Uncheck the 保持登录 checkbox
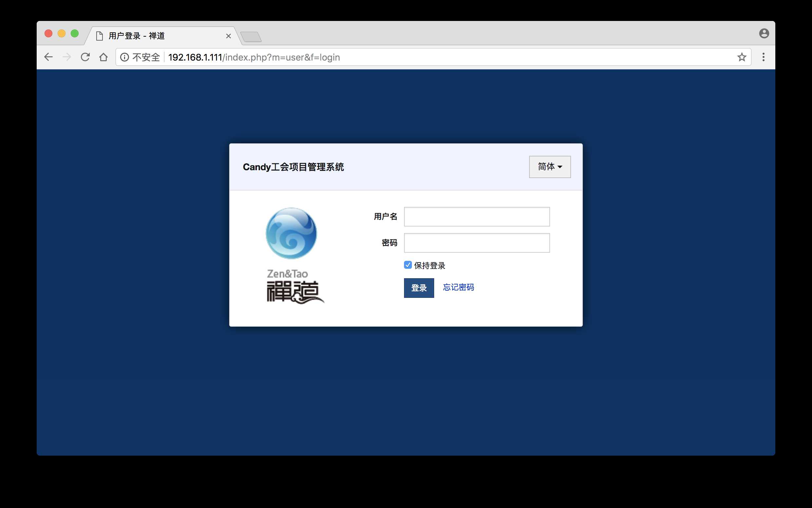The height and width of the screenshot is (508, 812). pos(408,265)
